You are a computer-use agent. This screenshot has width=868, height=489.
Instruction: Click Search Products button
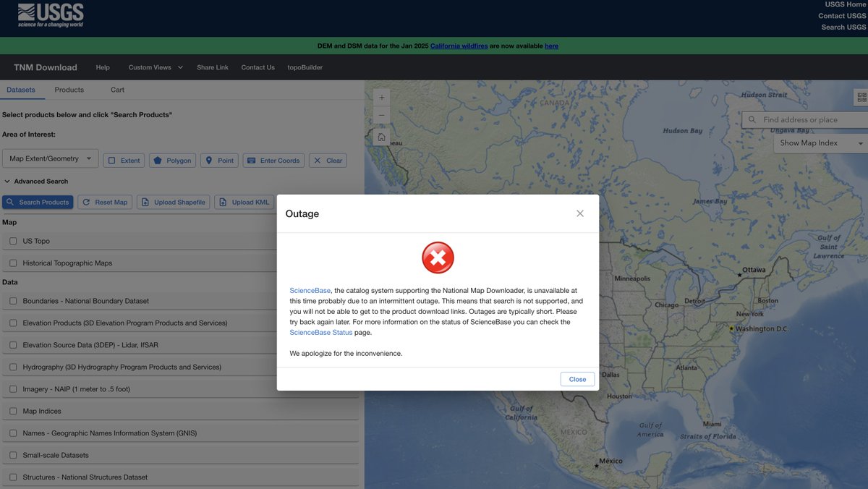point(38,203)
